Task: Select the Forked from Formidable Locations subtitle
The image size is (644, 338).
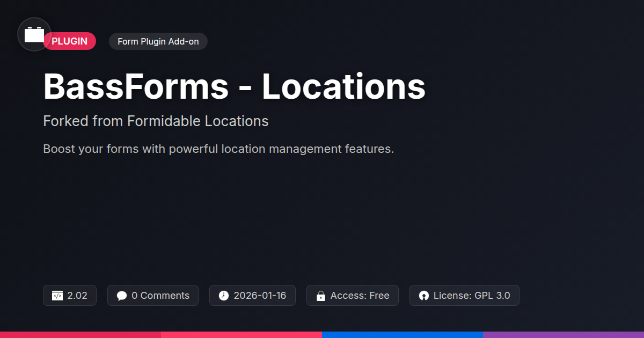Action: click(156, 121)
